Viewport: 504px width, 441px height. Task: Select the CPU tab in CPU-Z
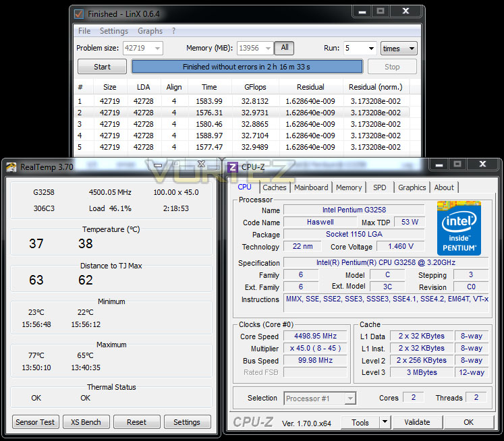[244, 187]
